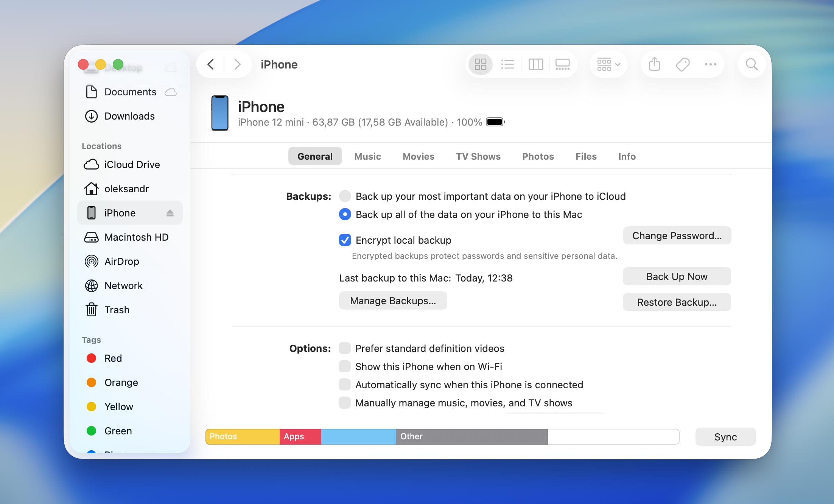Select iPhone in sidebar Locations

(x=130, y=213)
